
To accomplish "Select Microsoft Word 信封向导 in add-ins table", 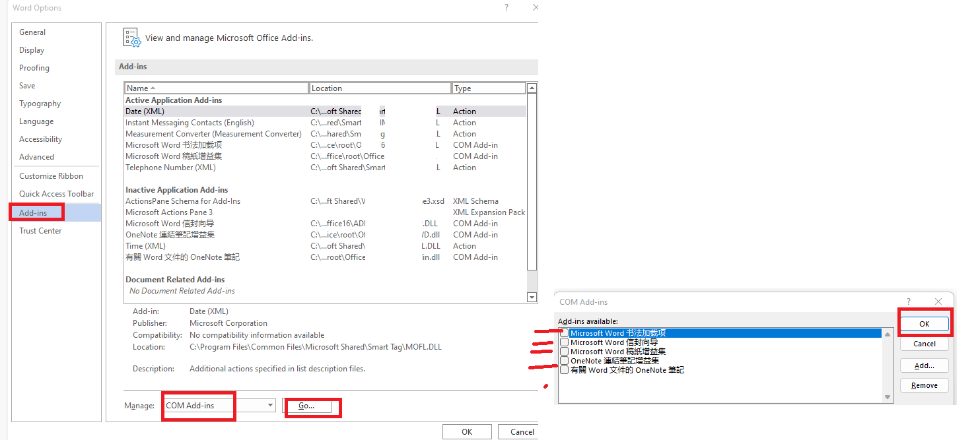I will pyautogui.click(x=326, y=224).
